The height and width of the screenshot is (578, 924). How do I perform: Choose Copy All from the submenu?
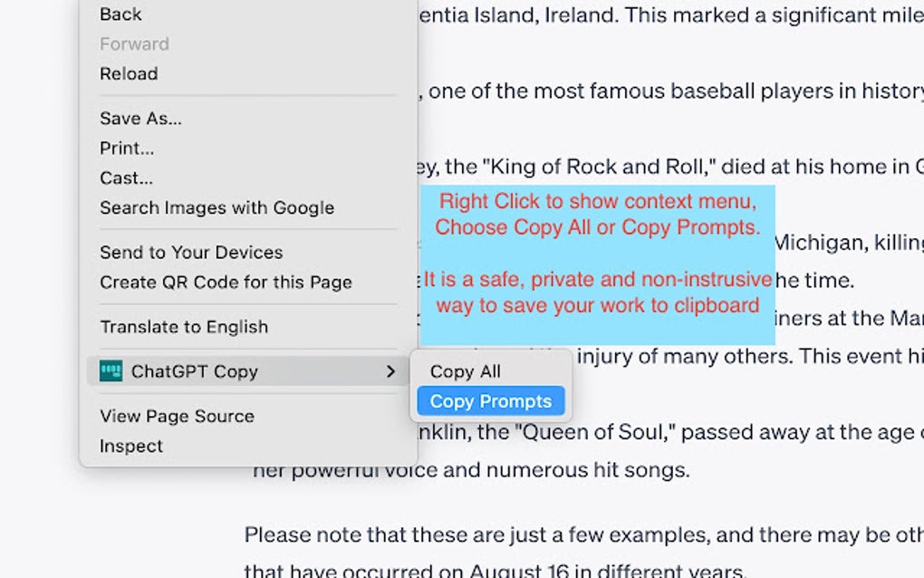click(465, 371)
